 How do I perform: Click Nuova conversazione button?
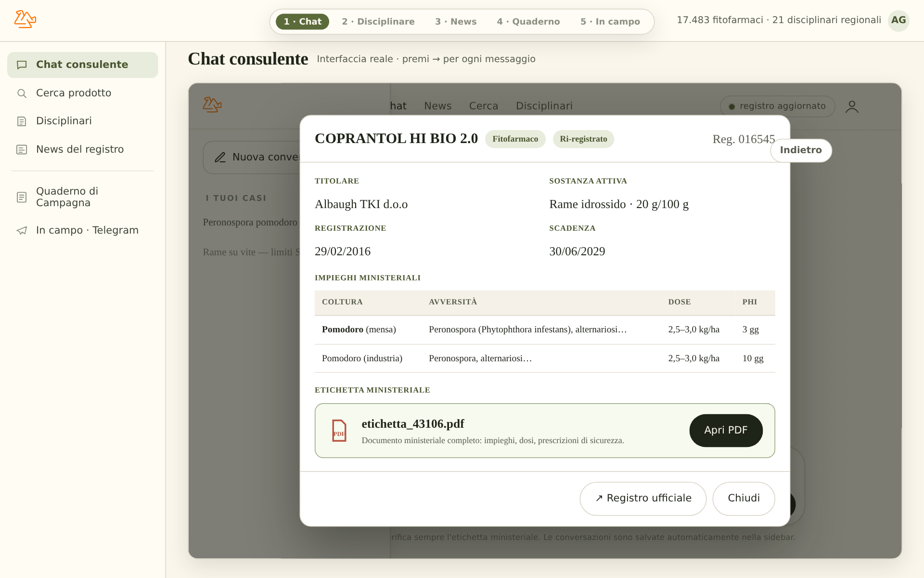252,157
